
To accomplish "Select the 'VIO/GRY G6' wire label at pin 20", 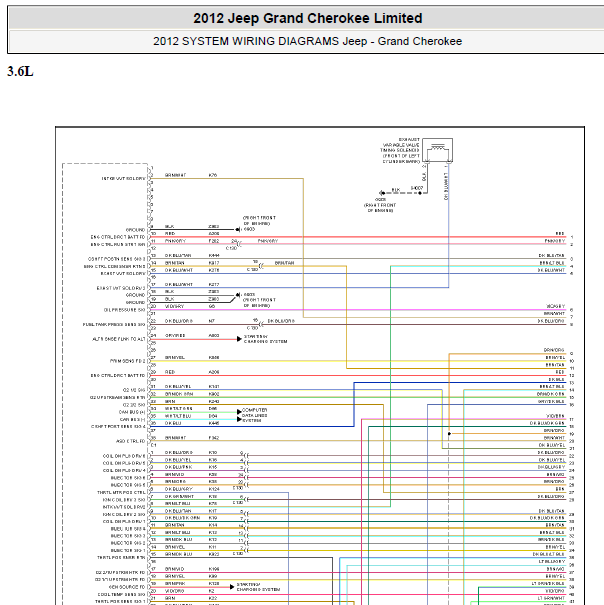I will (190, 306).
